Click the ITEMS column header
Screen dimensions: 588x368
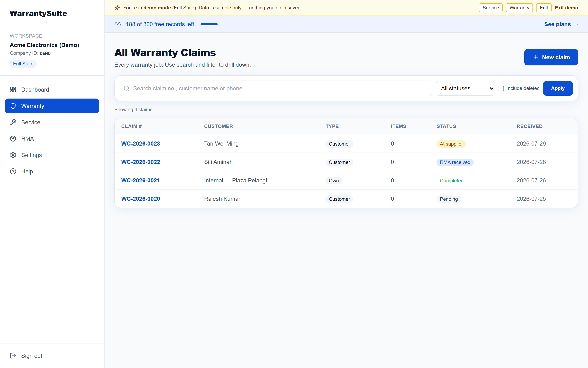(x=399, y=126)
